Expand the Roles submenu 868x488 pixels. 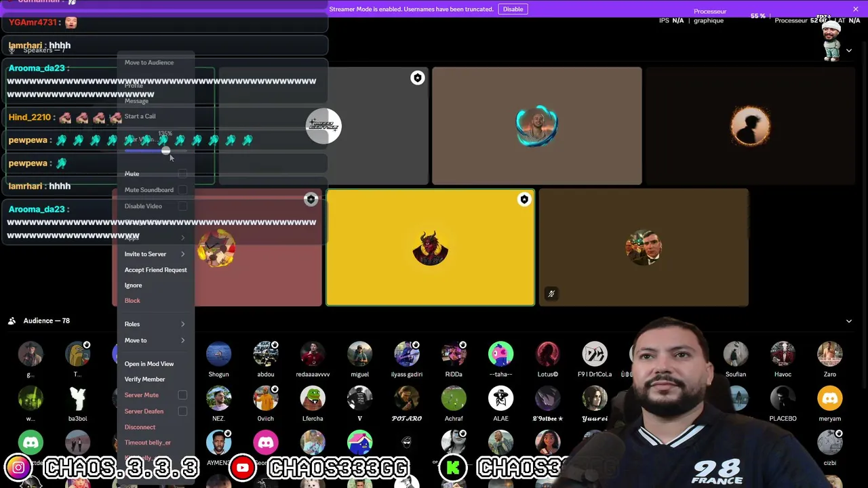coord(155,325)
